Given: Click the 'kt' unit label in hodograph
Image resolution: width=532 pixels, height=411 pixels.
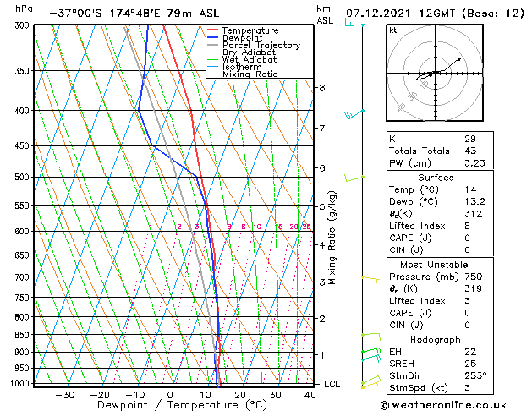Looking at the screenshot, I should click(393, 30).
